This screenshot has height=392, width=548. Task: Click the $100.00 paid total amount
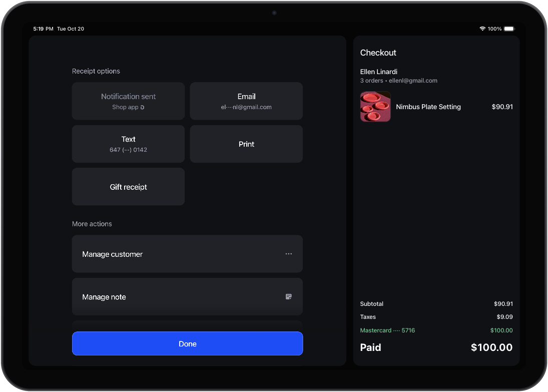pos(491,347)
